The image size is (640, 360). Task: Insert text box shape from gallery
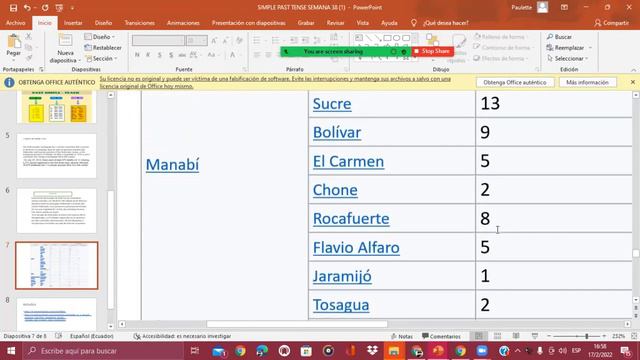pos(359,38)
